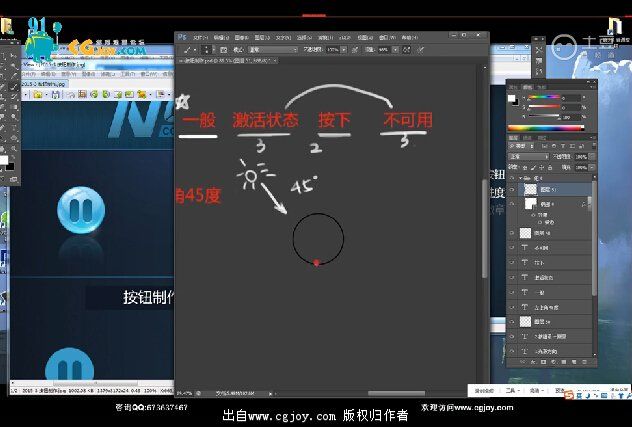Open the Image menu in Photoshop

[241, 37]
